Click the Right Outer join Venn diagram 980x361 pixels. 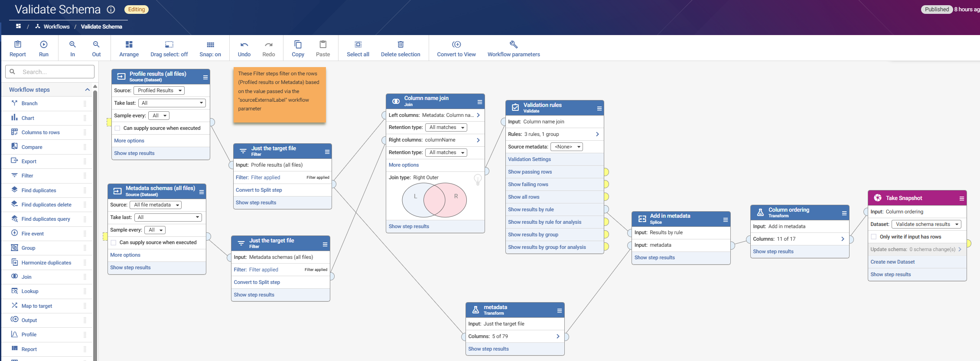pyautogui.click(x=434, y=200)
